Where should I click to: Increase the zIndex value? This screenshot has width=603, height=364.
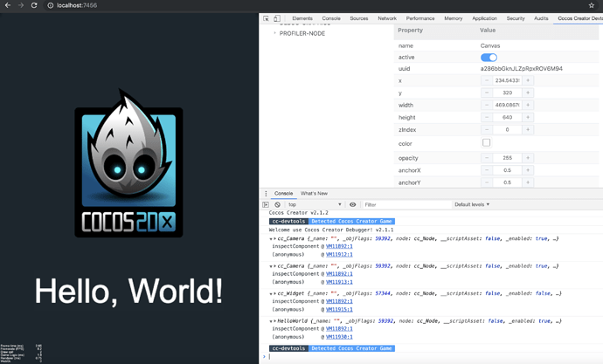(x=528, y=130)
